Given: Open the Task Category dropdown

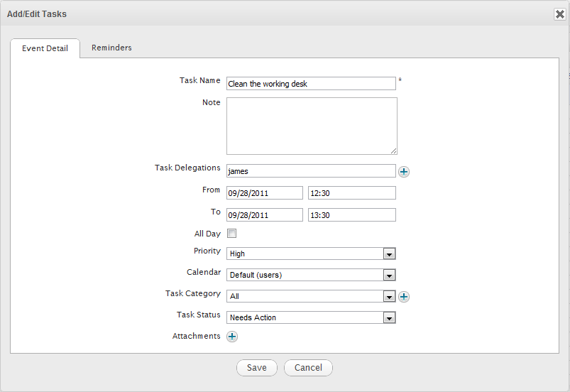Looking at the screenshot, I should pyautogui.click(x=311, y=296).
